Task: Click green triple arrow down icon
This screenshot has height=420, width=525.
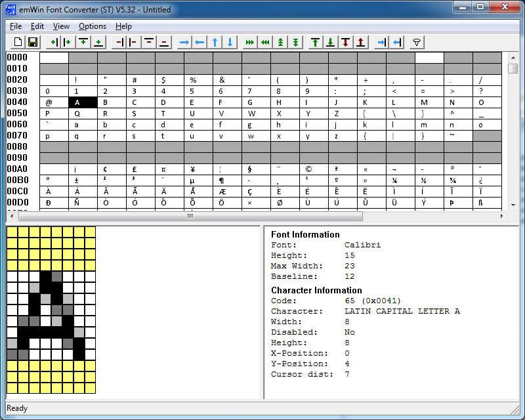Action: tap(295, 42)
